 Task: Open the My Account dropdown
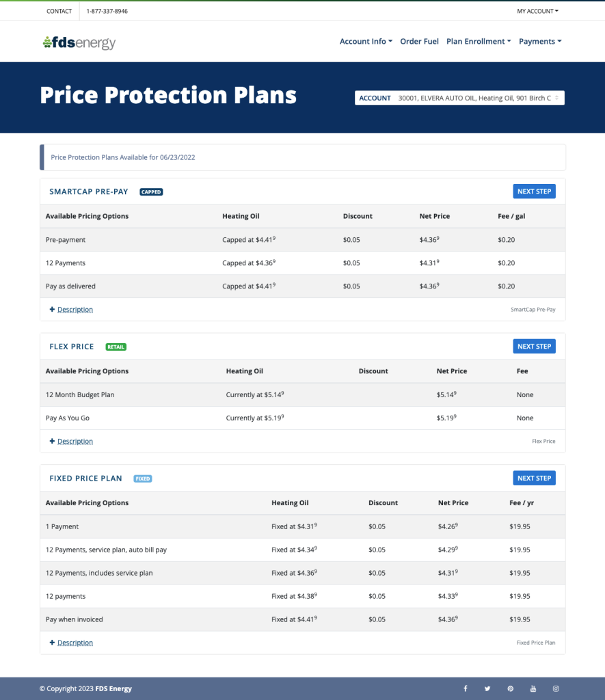(537, 11)
